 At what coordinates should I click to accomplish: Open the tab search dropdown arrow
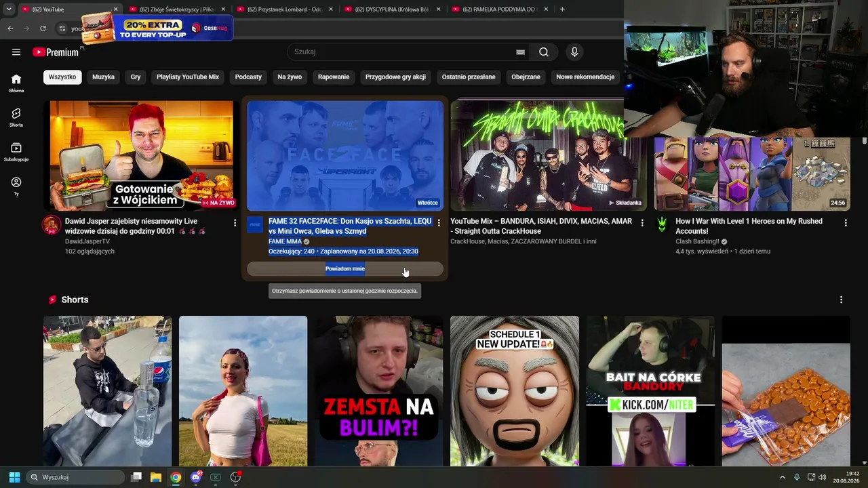(9, 9)
